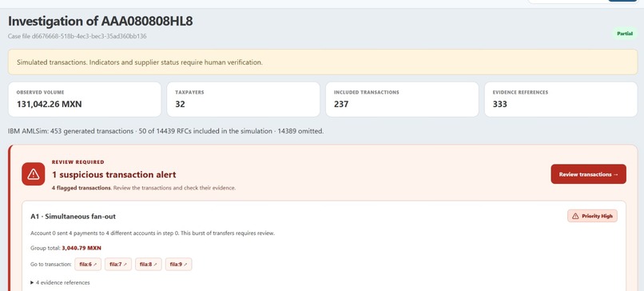Expand the 4 evidence references disclosure
Image resolution: width=644 pixels, height=291 pixels.
[x=60, y=282]
